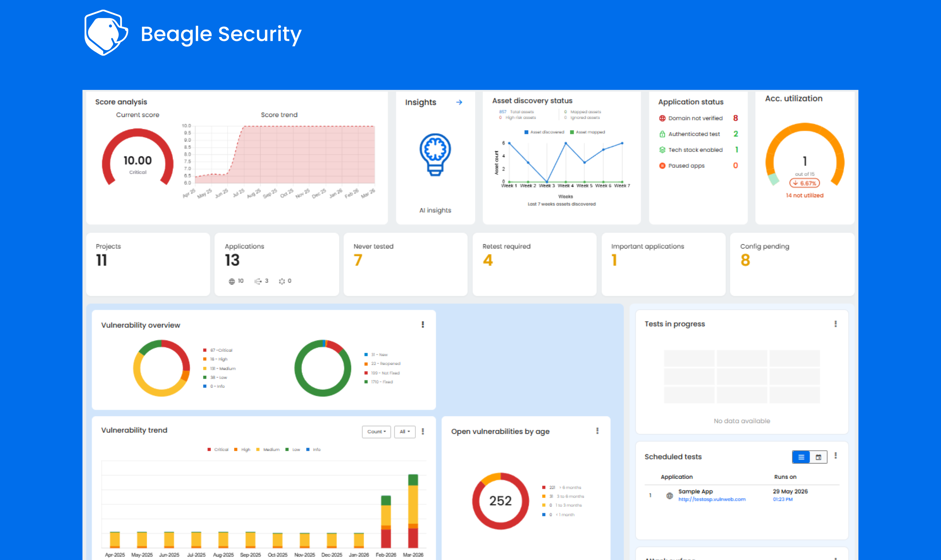
Task: Switch scheduled tests to calendar view
Action: pos(818,457)
